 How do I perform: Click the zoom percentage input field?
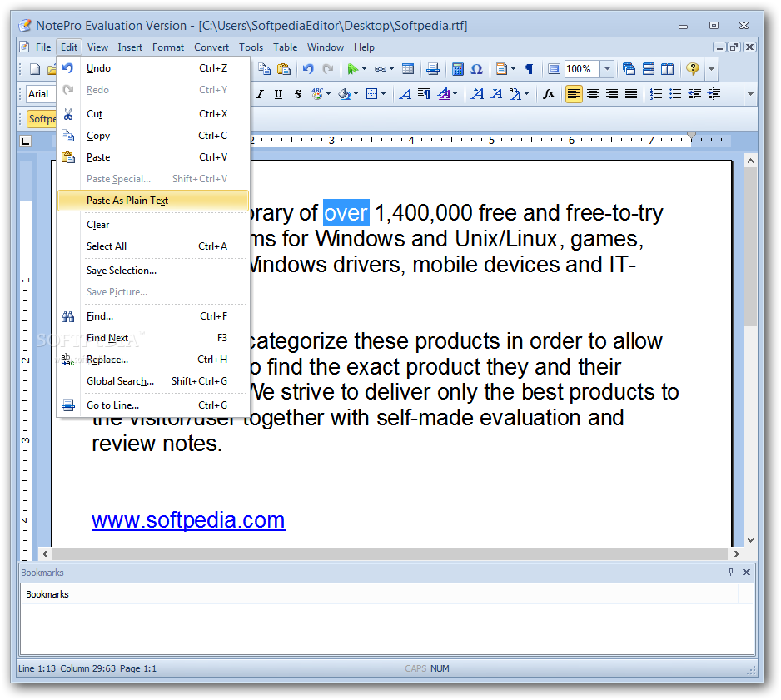[582, 69]
